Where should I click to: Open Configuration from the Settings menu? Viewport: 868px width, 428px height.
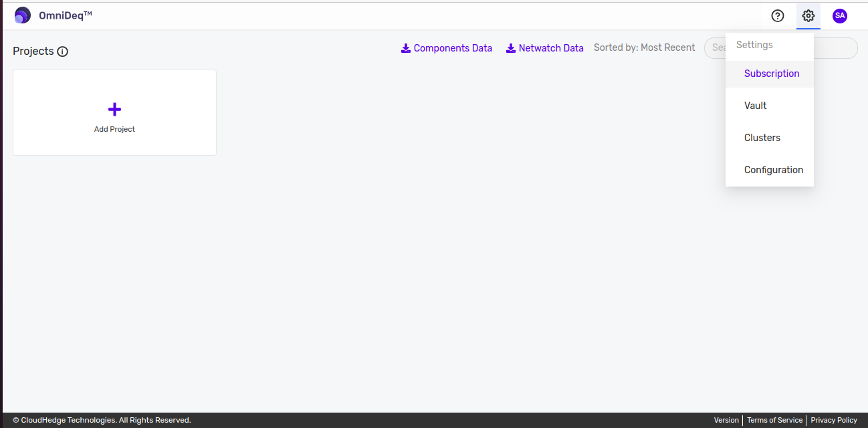pos(770,170)
